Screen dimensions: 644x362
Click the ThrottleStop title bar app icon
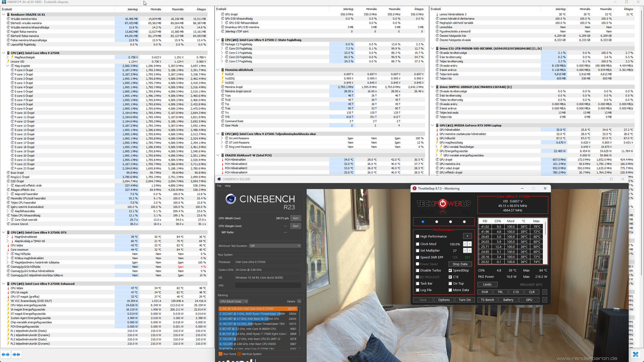(x=415, y=189)
